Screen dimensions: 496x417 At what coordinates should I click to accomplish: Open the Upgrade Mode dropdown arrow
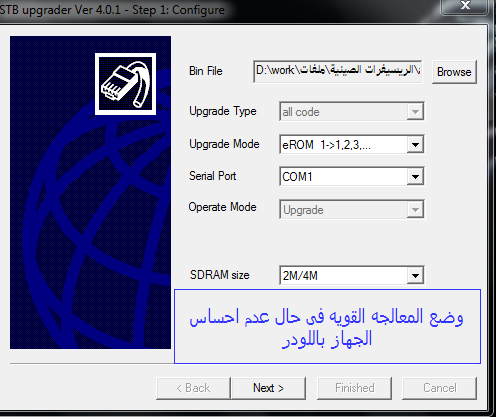(415, 145)
